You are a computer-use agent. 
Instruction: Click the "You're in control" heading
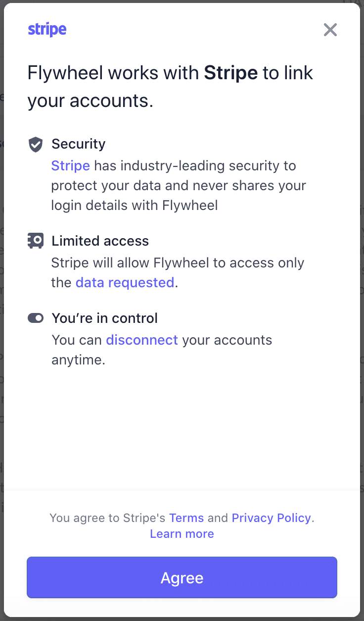[104, 318]
